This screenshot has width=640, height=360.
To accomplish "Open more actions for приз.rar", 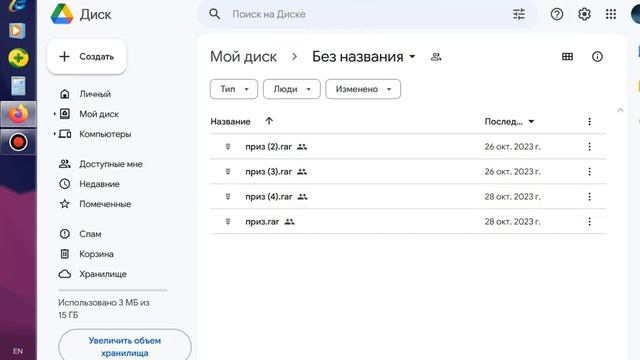I will pyautogui.click(x=589, y=221).
